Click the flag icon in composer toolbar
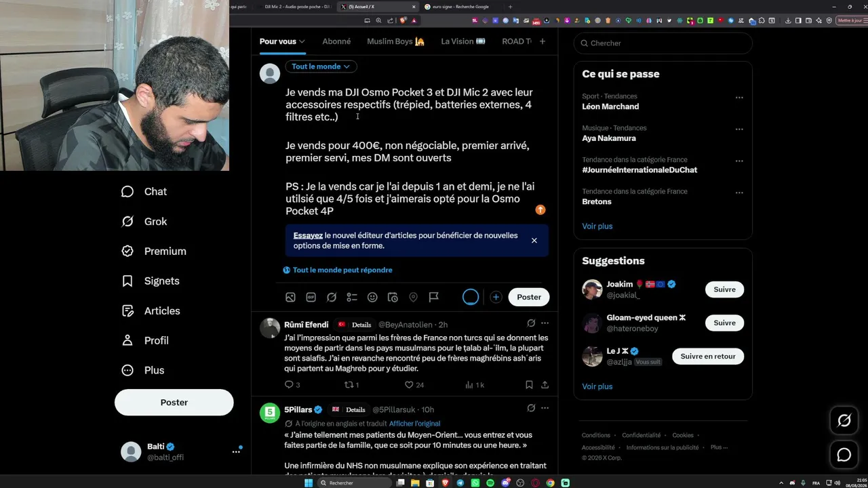 point(434,297)
